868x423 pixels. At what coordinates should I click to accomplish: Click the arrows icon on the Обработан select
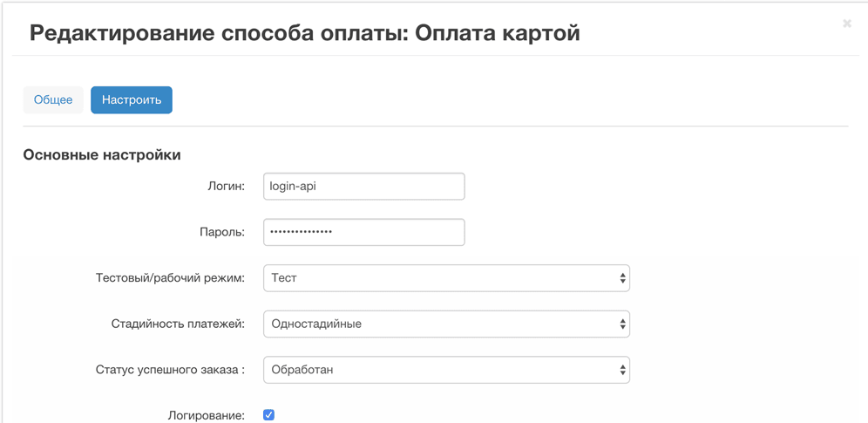(x=622, y=370)
